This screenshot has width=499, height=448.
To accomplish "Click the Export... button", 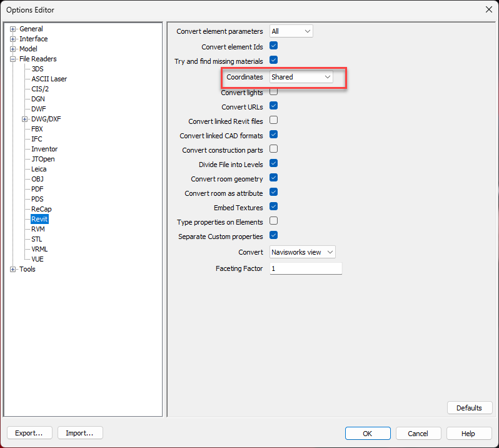I will pyautogui.click(x=29, y=433).
